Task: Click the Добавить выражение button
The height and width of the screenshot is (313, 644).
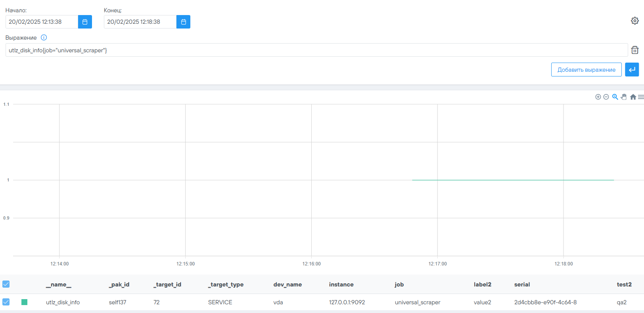Action: pos(586,70)
